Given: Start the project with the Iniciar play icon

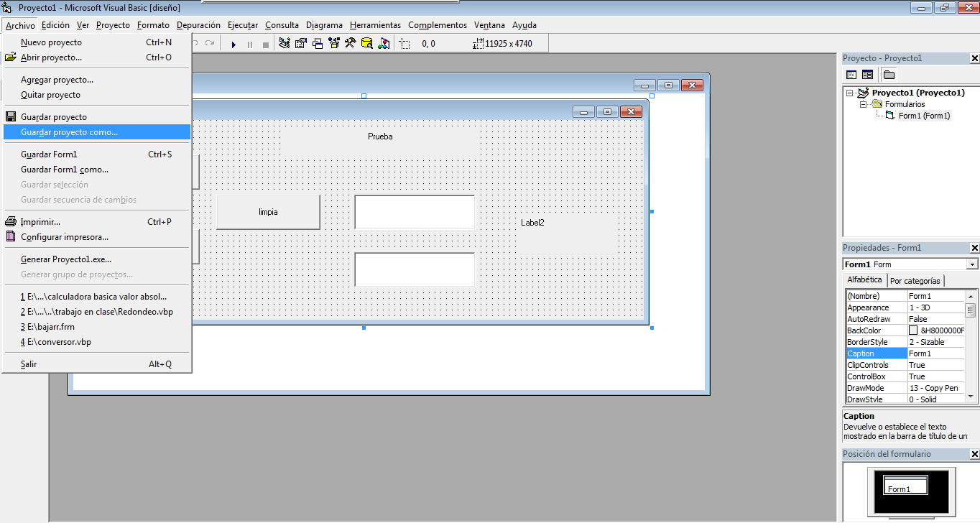Looking at the screenshot, I should 234,44.
